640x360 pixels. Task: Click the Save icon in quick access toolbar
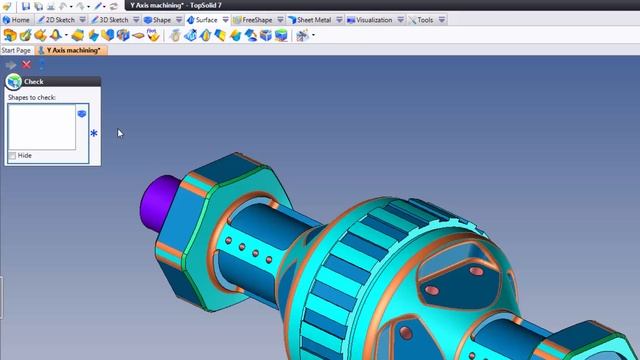click(x=26, y=6)
